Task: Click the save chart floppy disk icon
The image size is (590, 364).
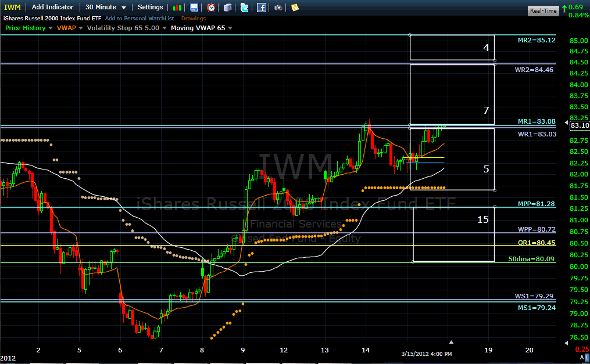Action: pyautogui.click(x=194, y=8)
